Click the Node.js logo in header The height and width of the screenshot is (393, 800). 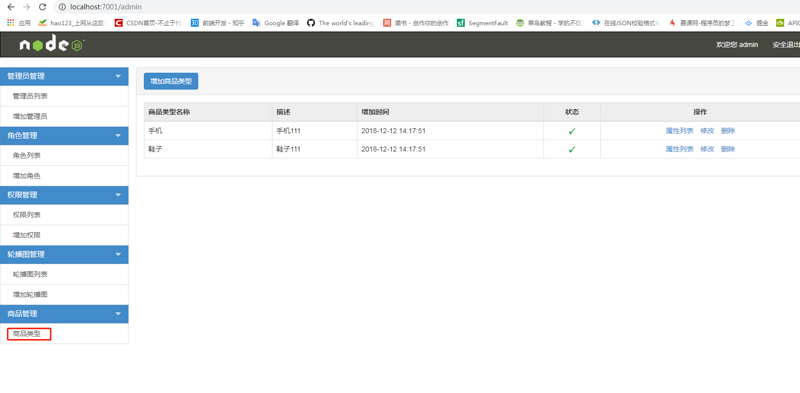[x=52, y=45]
